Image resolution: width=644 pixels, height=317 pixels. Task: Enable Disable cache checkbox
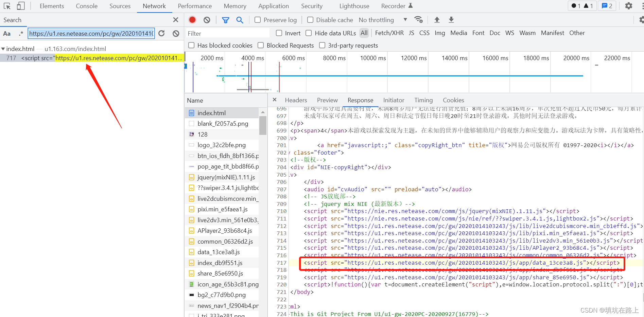(x=310, y=20)
